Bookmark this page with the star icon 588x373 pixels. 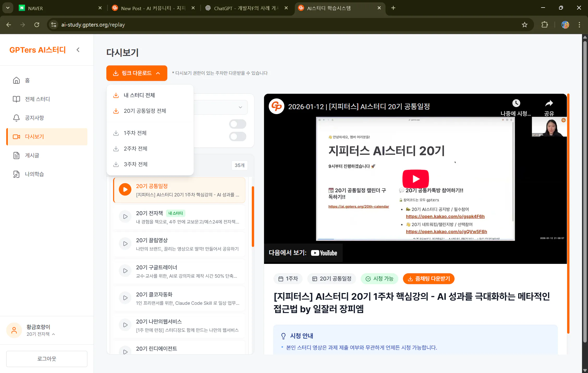525,25
